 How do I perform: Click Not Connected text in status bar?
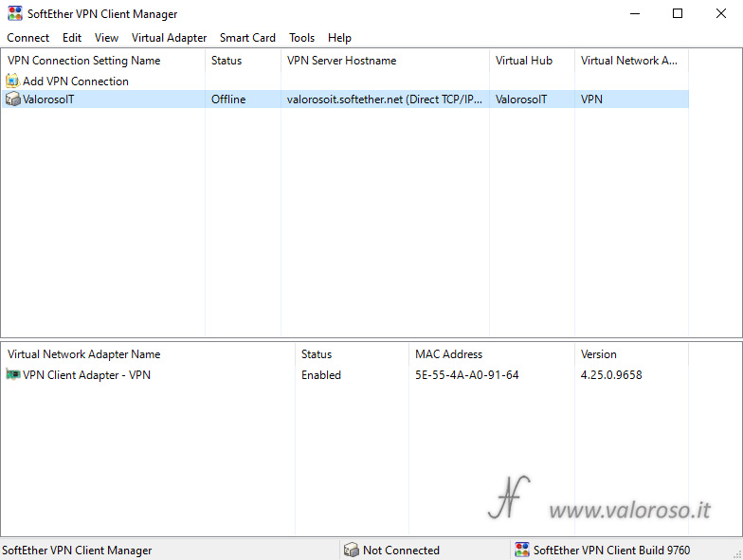coord(401,551)
